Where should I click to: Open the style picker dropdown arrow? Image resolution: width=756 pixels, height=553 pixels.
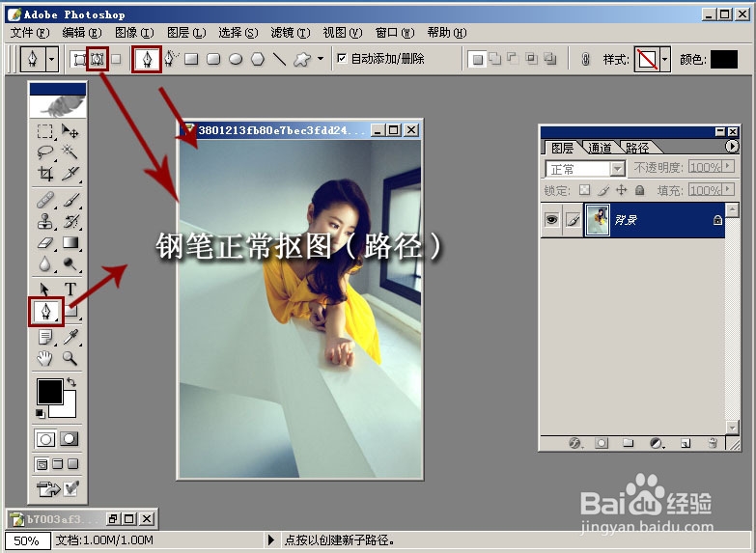point(665,60)
